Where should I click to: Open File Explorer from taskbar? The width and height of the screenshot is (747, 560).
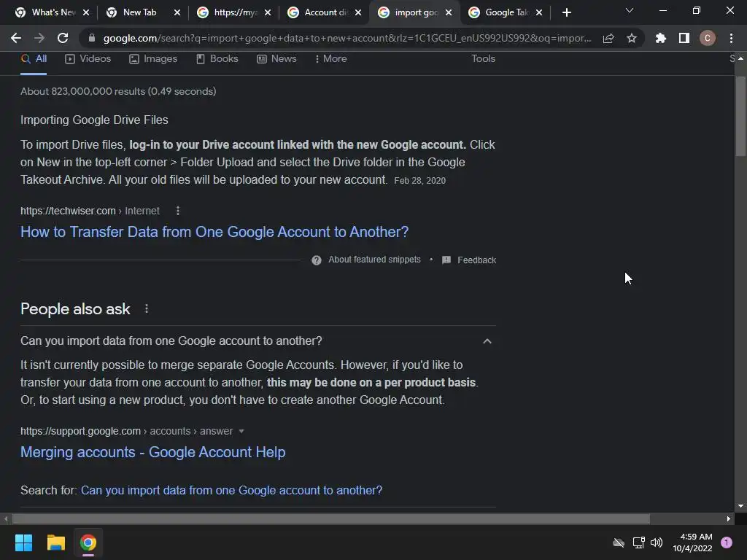point(55,542)
